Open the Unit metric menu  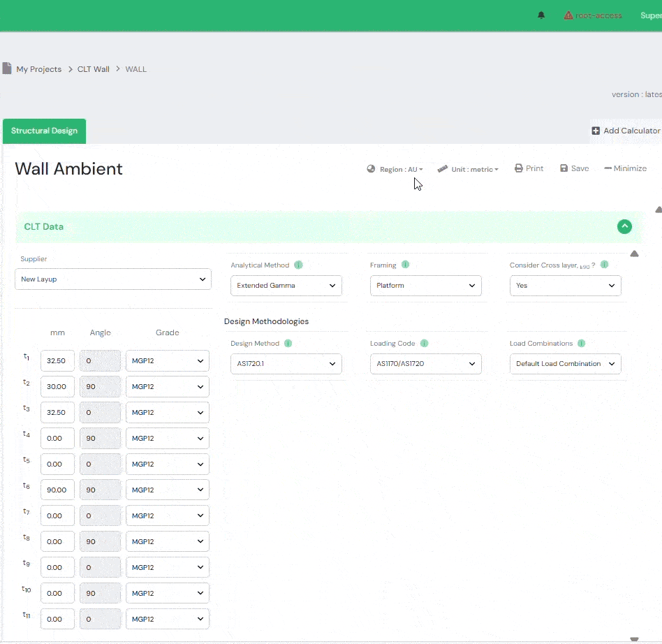[x=468, y=169]
